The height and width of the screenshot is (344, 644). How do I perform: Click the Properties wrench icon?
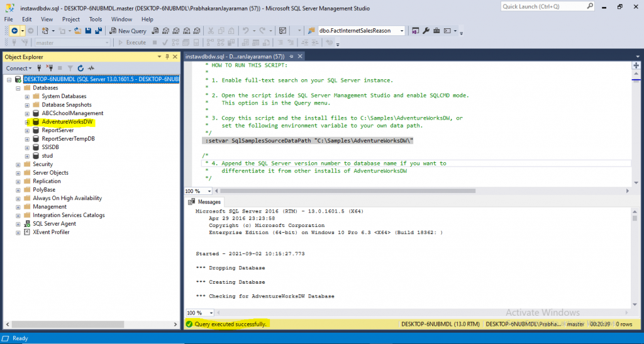(426, 31)
